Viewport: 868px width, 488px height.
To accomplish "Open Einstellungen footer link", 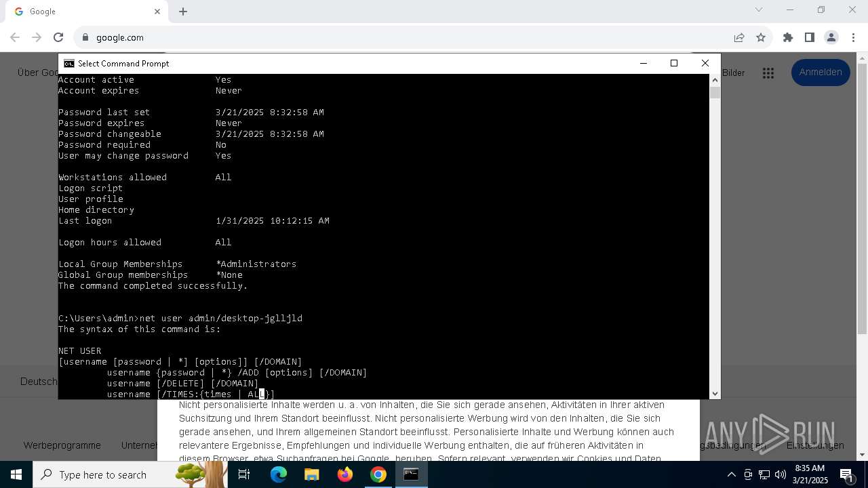I will point(815,445).
